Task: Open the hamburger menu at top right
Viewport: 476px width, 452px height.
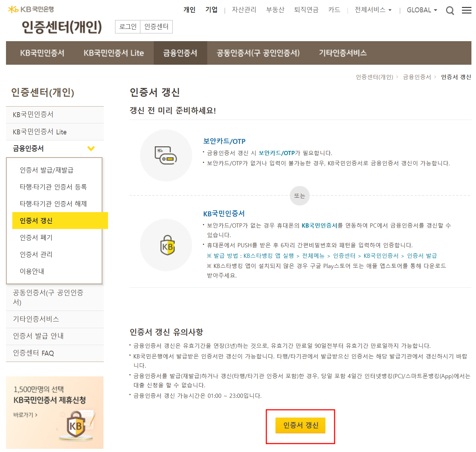Action: click(x=467, y=10)
